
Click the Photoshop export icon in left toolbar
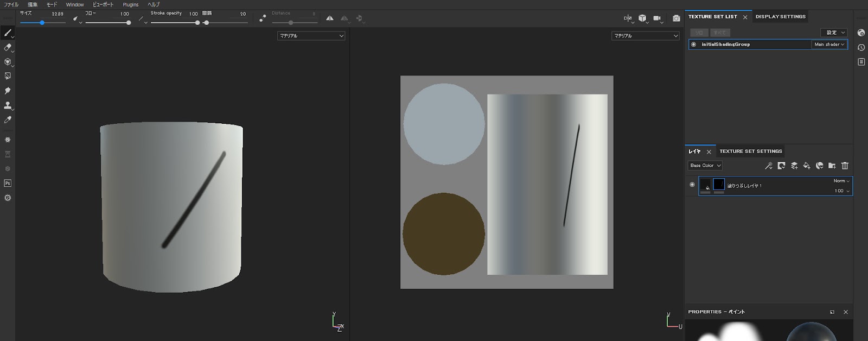pyautogui.click(x=8, y=183)
